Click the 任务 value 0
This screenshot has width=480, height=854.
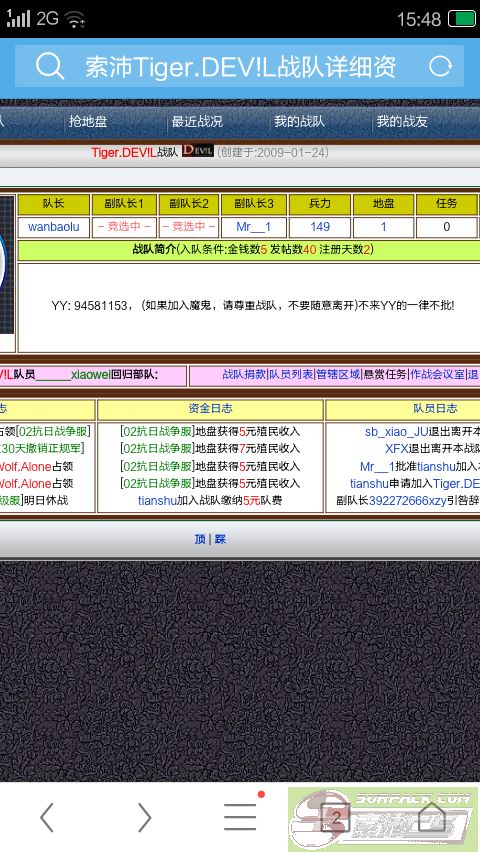pyautogui.click(x=446, y=227)
